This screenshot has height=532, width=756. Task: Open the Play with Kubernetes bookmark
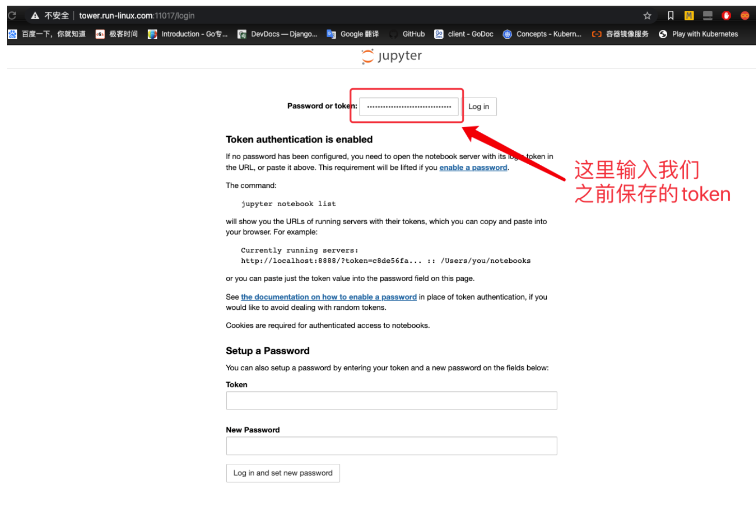coord(698,34)
